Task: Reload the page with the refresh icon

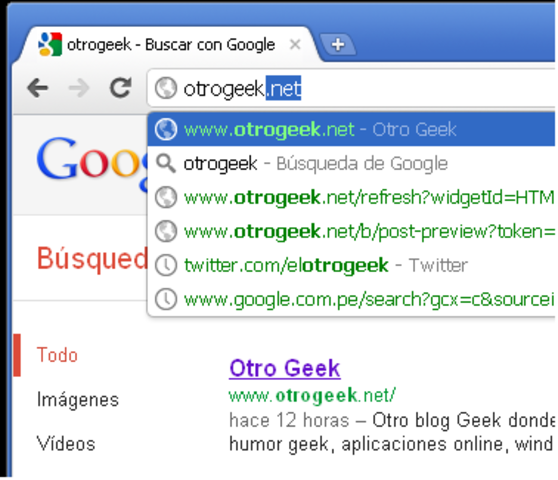Action: [x=120, y=88]
